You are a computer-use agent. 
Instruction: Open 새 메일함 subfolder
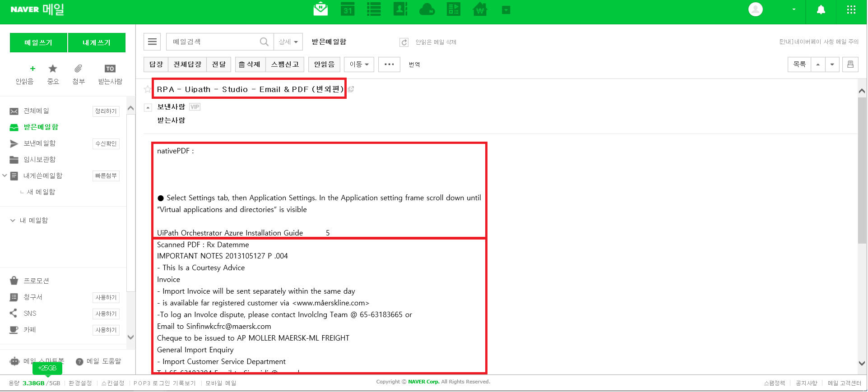point(41,192)
